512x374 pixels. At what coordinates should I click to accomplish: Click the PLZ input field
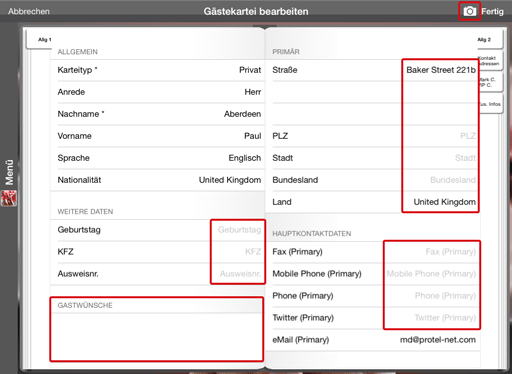[x=441, y=136]
